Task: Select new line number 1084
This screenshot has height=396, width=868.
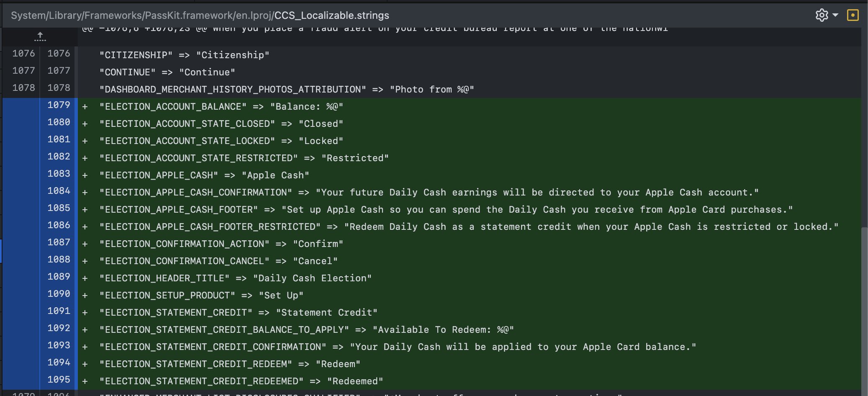Action: [59, 190]
